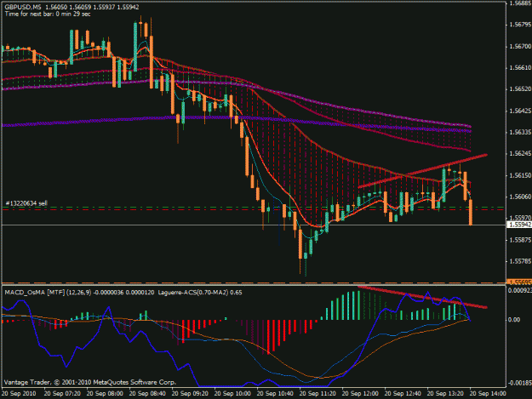The width and height of the screenshot is (532, 399).
Task: Click price scale value 1.56060
Action: coord(520,197)
